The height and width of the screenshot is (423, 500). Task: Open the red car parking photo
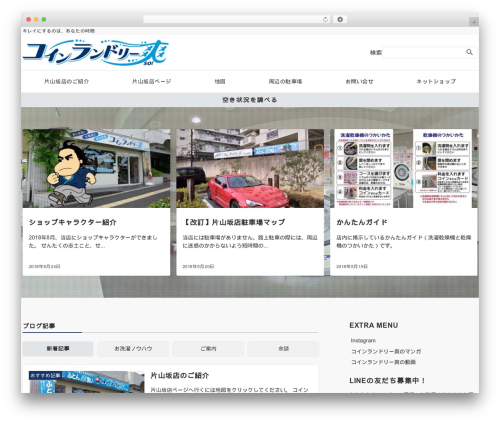pyautogui.click(x=250, y=168)
